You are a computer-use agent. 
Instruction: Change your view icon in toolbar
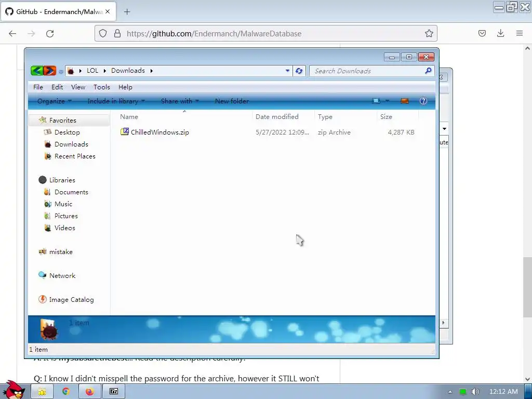click(x=376, y=101)
